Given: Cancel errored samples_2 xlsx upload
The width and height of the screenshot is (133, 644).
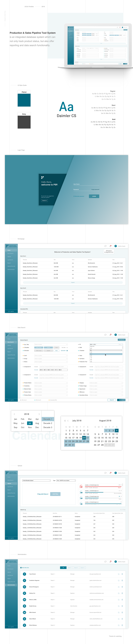Looking at the screenshot, I should (121, 485).
